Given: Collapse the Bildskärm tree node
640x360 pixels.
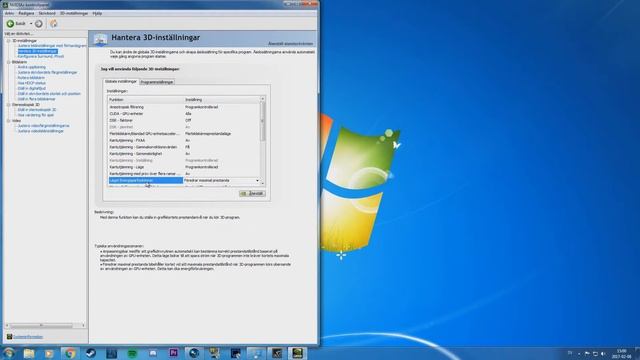Looking at the screenshot, I should pos(9,62).
